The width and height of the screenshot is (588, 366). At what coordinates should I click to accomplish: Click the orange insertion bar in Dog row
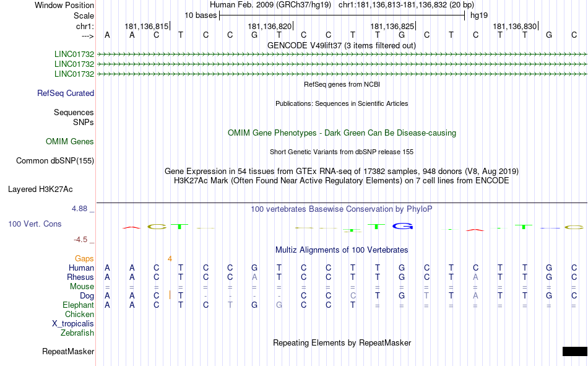pos(170,295)
